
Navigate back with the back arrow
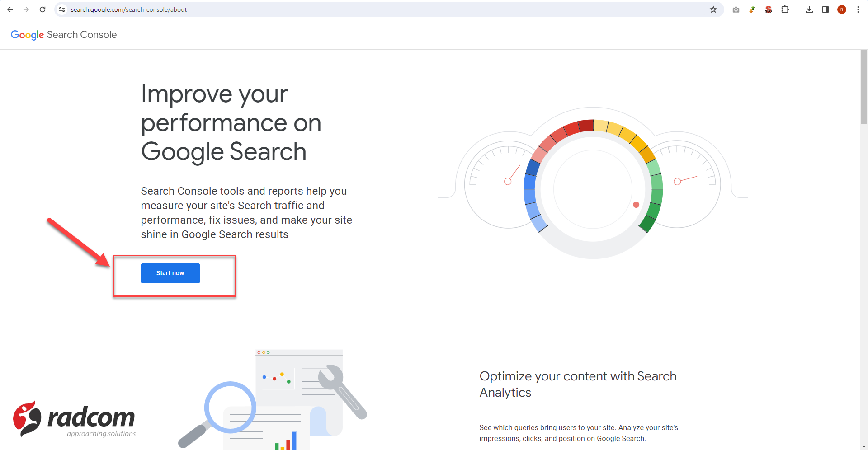point(10,9)
